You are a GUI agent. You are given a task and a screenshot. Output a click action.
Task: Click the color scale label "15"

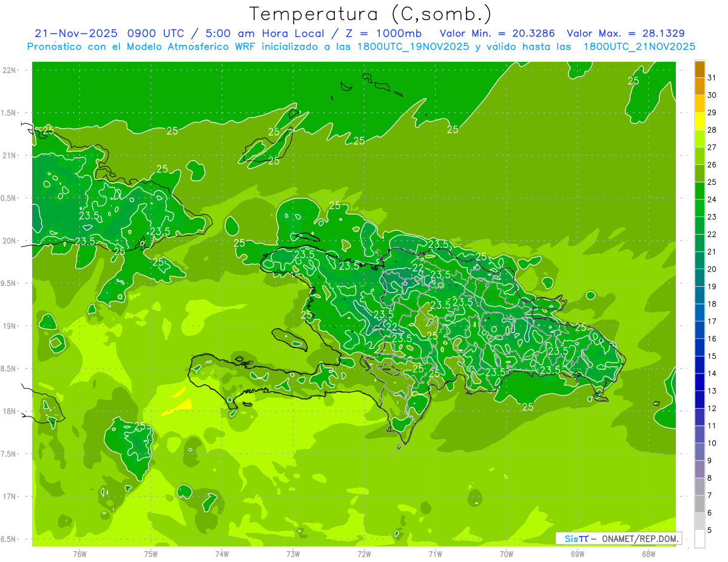(712, 356)
